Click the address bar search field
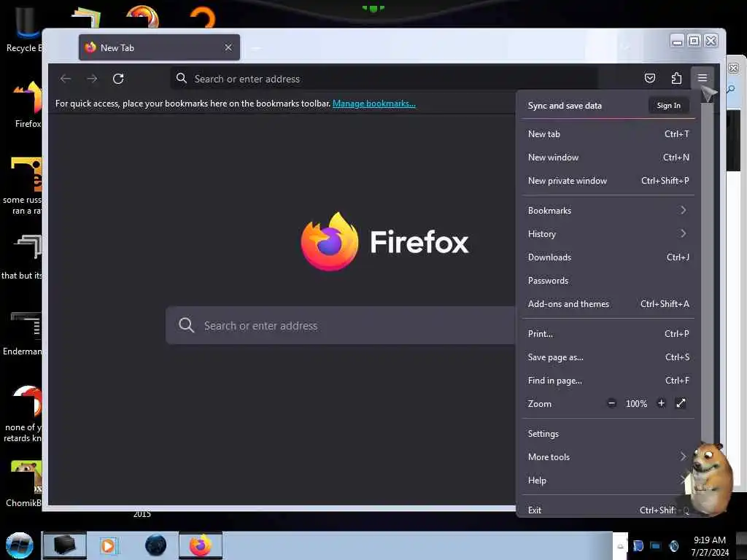Viewport: 747px width, 560px height. coord(384,79)
